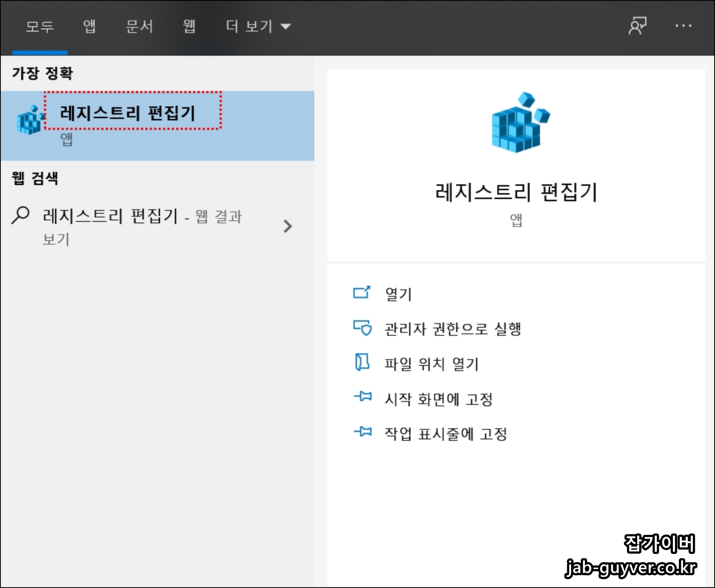715x588 pixels.
Task: Click the pin icon beside 시작 화면에 고정
Action: pos(363,397)
